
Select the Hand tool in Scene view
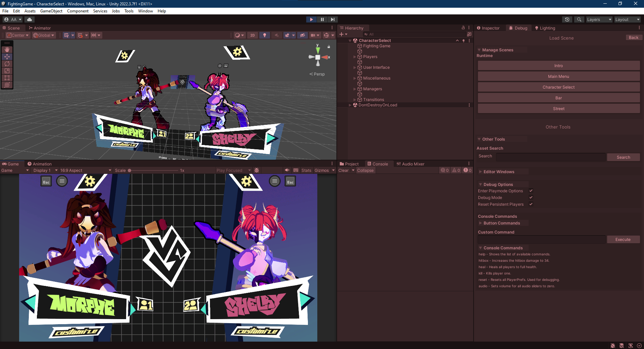(7, 50)
